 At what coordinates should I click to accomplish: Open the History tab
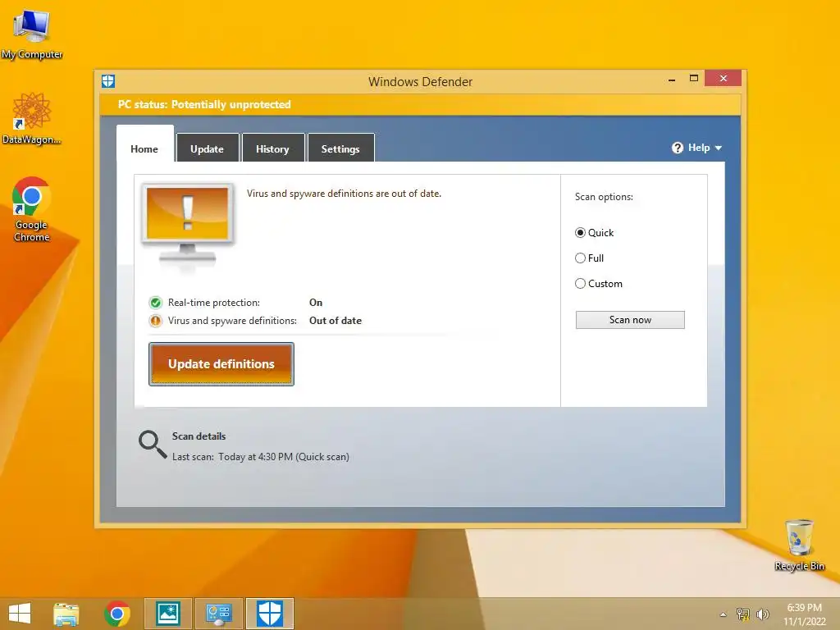pyautogui.click(x=272, y=148)
